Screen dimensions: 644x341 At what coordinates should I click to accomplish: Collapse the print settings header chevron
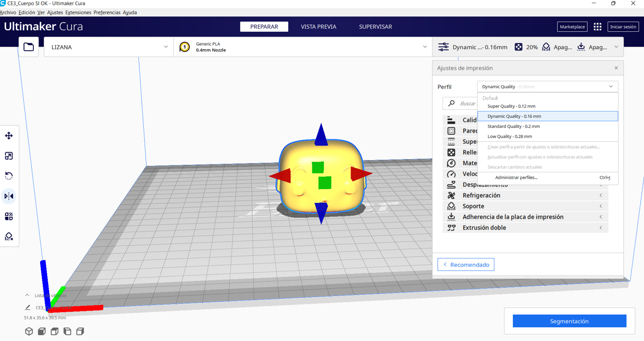(x=616, y=47)
